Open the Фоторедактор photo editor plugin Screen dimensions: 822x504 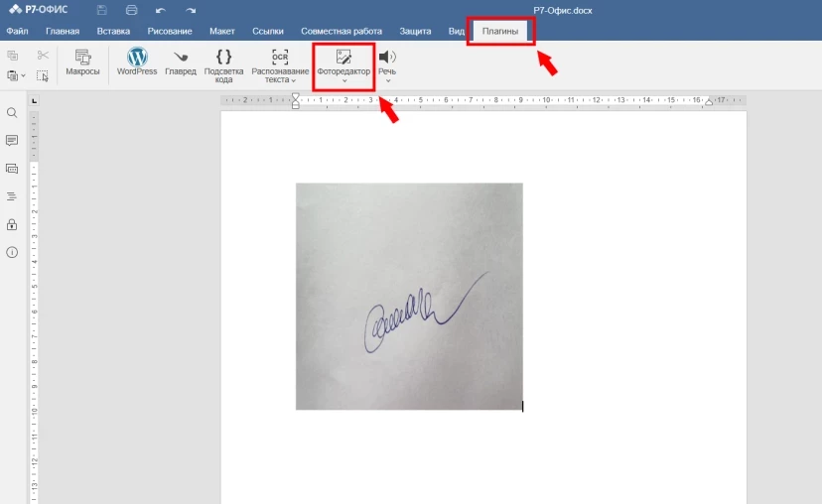pos(343,63)
